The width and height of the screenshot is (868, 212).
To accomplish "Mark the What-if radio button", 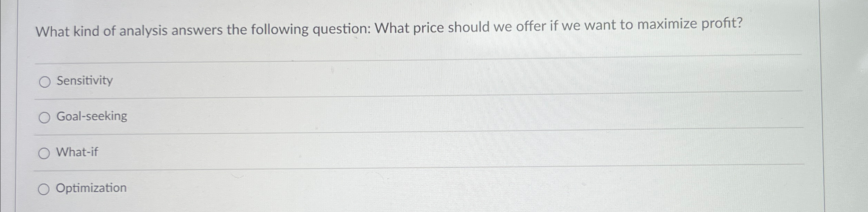I will coord(44,153).
